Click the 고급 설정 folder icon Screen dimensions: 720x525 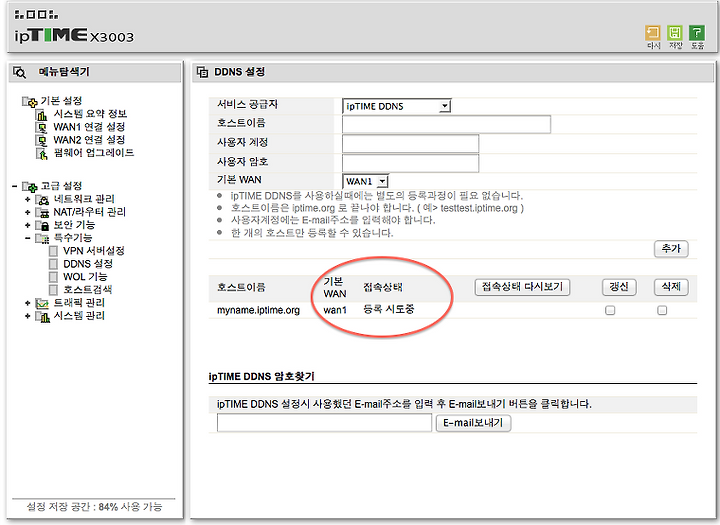pos(30,186)
